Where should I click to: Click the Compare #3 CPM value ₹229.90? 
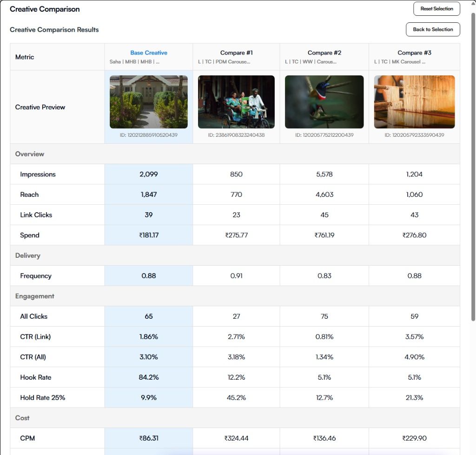tap(414, 438)
